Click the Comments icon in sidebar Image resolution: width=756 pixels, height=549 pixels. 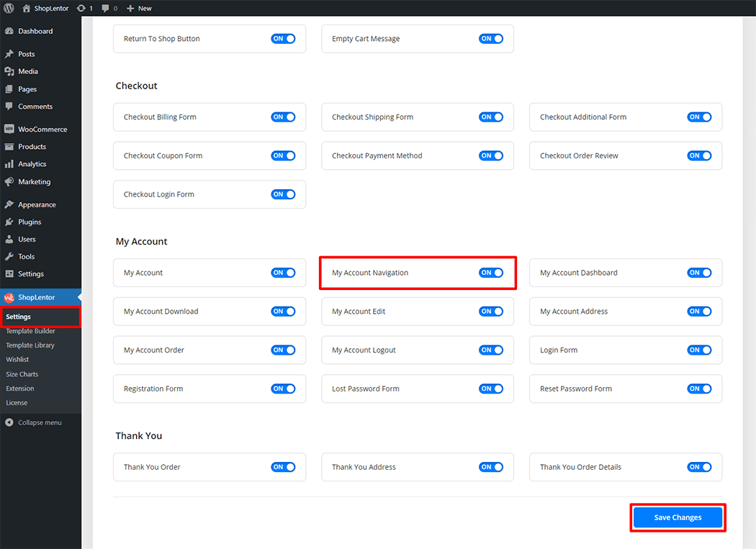tap(9, 106)
